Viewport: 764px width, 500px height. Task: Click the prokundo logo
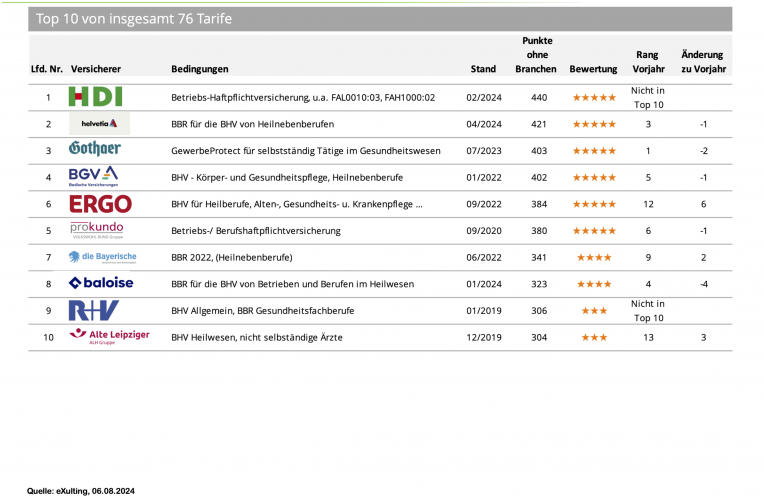[x=96, y=230]
